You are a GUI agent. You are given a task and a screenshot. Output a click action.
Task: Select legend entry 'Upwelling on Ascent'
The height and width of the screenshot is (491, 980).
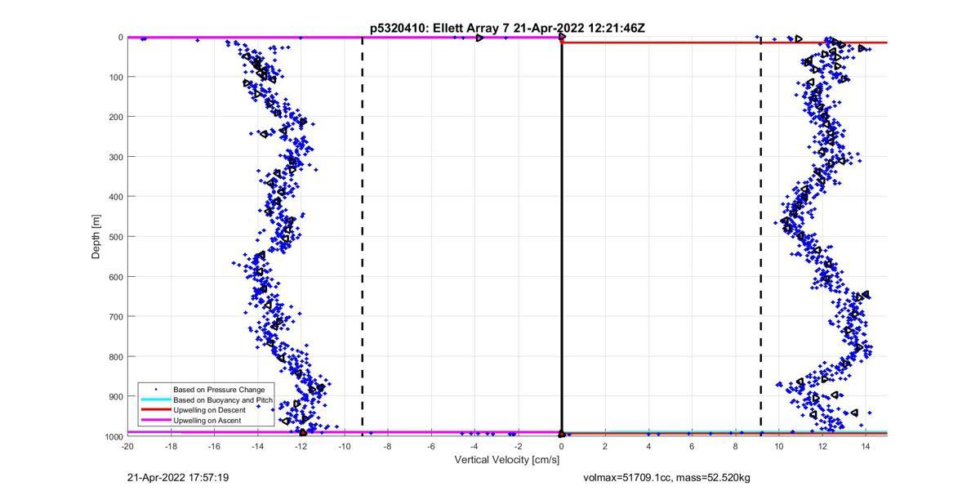[207, 420]
